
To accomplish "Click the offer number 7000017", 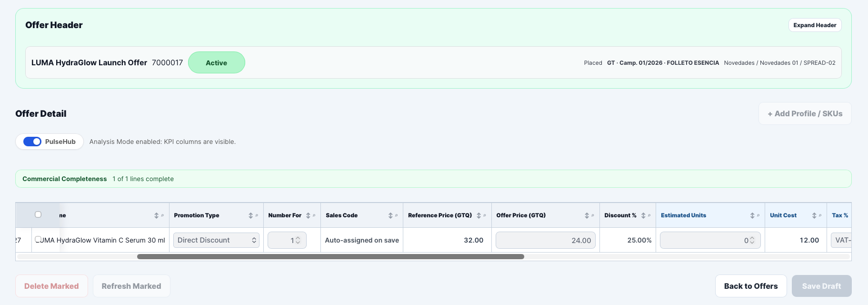I will (x=167, y=62).
